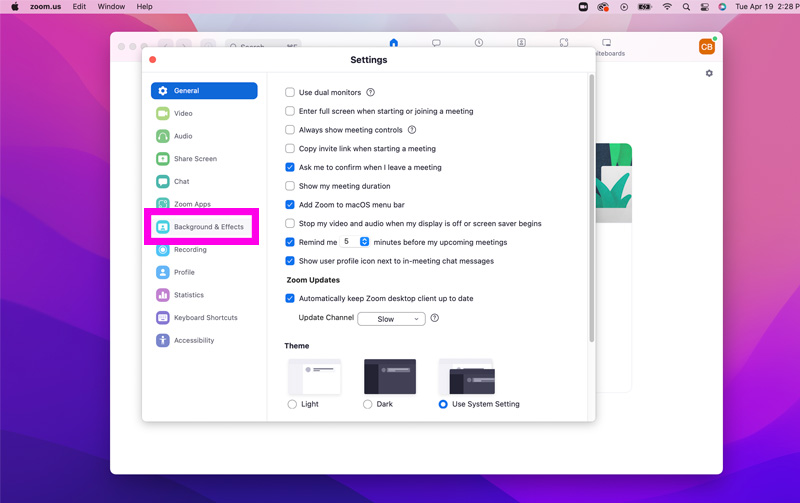
Task: Toggle Stop my video and audio on display off
Action: (x=290, y=223)
